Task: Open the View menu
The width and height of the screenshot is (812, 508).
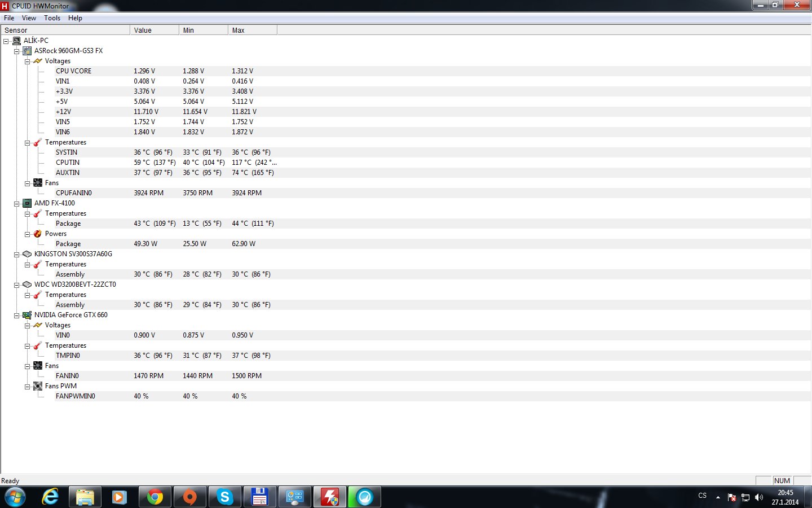Action: coord(29,18)
